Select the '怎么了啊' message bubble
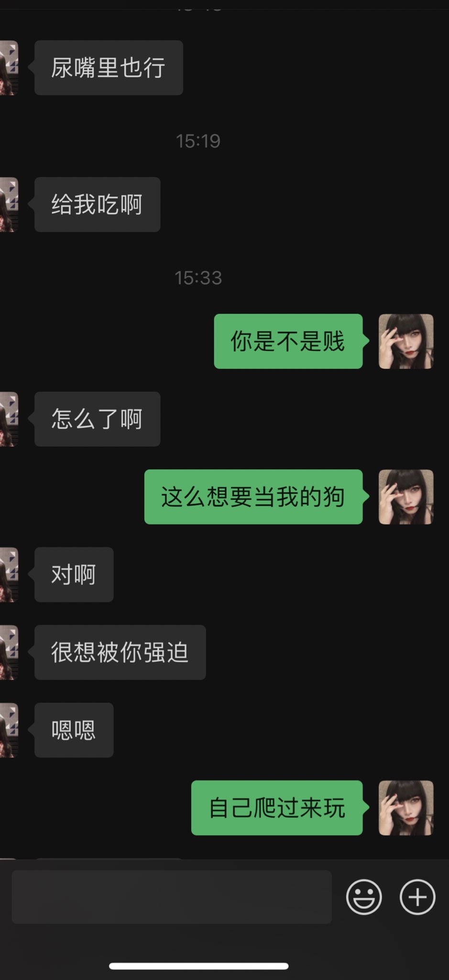 (x=97, y=419)
